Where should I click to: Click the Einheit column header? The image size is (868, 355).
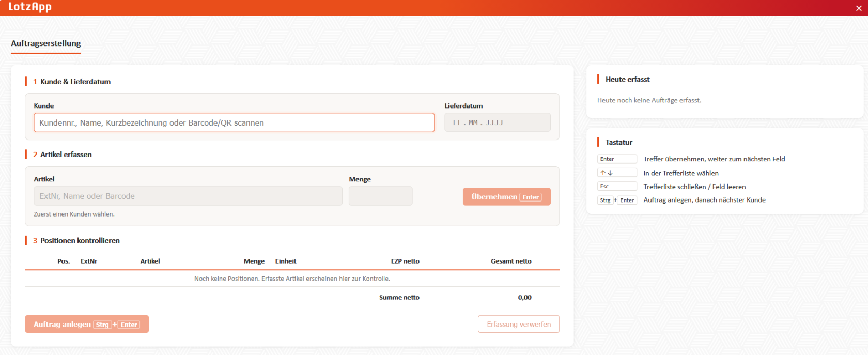pos(286,261)
